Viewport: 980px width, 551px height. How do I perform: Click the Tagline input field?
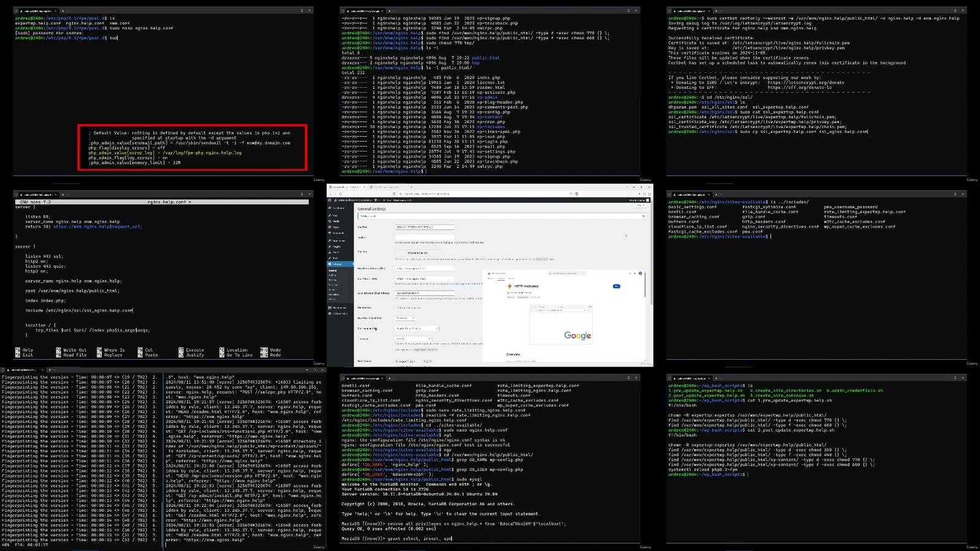click(425, 237)
